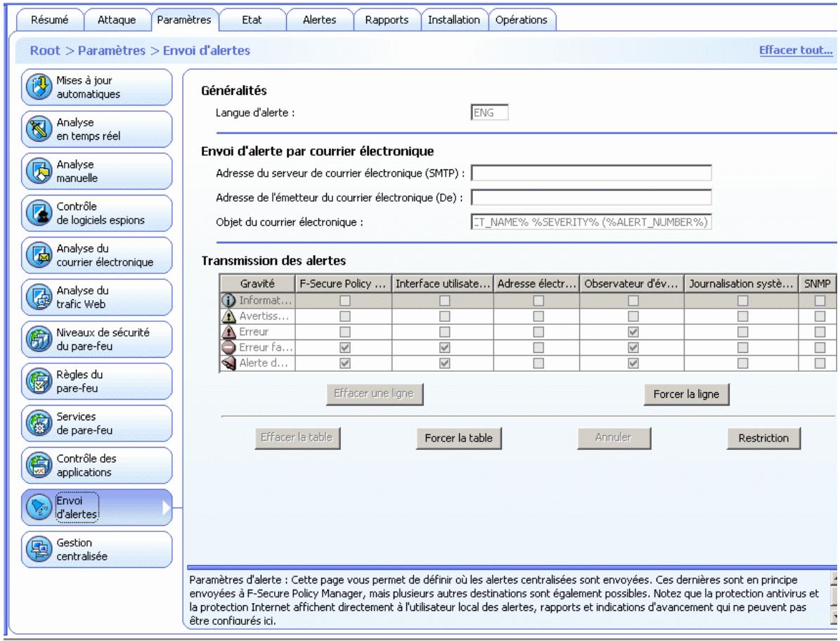
Task: Switch to the Installation tab
Action: (x=454, y=20)
